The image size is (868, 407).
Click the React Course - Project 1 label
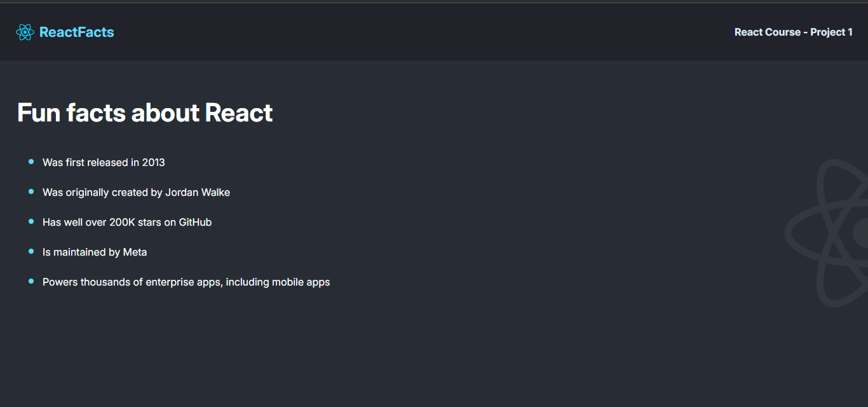pos(793,31)
